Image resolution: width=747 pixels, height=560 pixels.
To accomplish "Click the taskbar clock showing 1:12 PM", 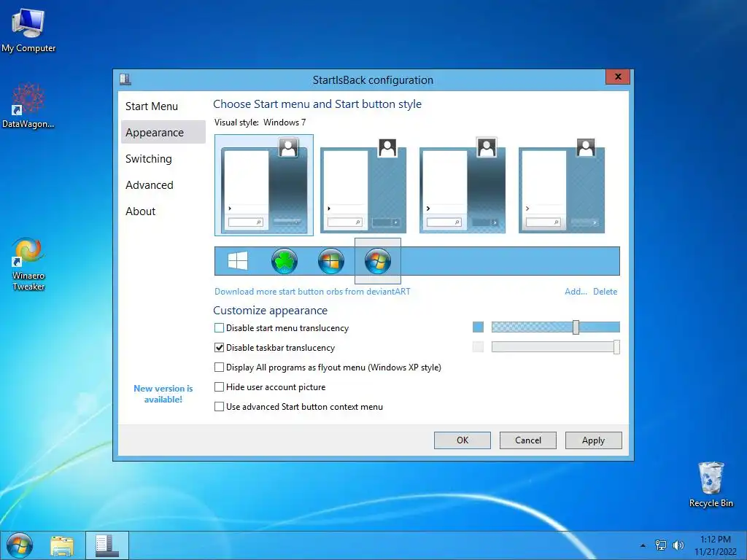I will point(716,545).
